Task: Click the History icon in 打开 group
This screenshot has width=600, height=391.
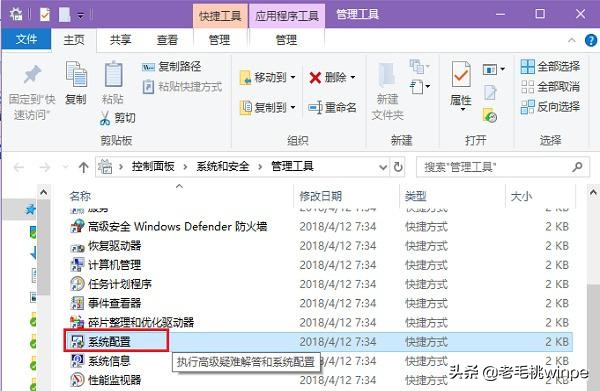Action: 490,115
